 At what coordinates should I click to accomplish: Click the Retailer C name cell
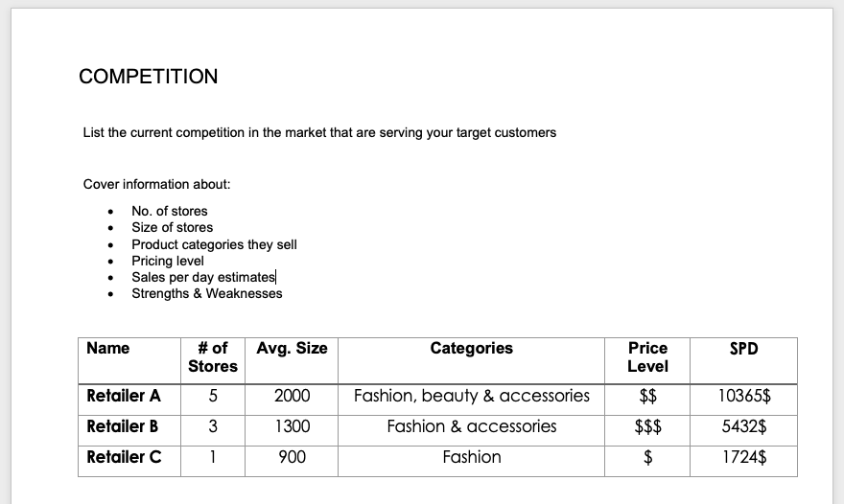pos(129,461)
